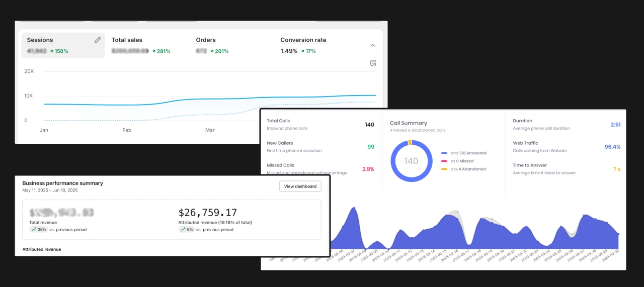This screenshot has height=287, width=644.
Task: Open the chart explore icon above the graph
Action: [373, 63]
